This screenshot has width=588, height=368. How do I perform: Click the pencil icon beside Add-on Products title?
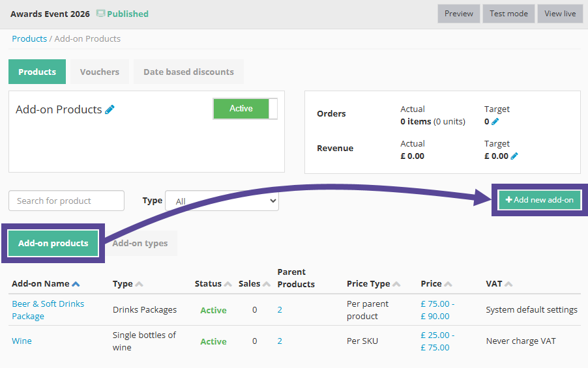tap(110, 109)
